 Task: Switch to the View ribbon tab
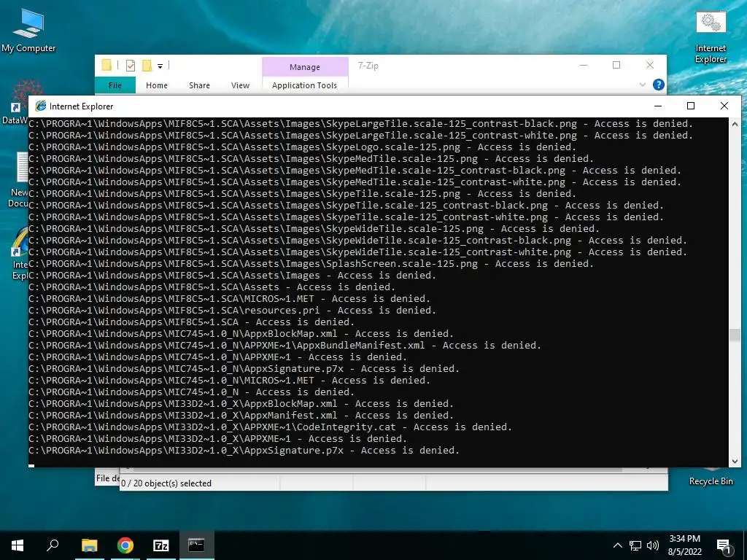click(240, 85)
